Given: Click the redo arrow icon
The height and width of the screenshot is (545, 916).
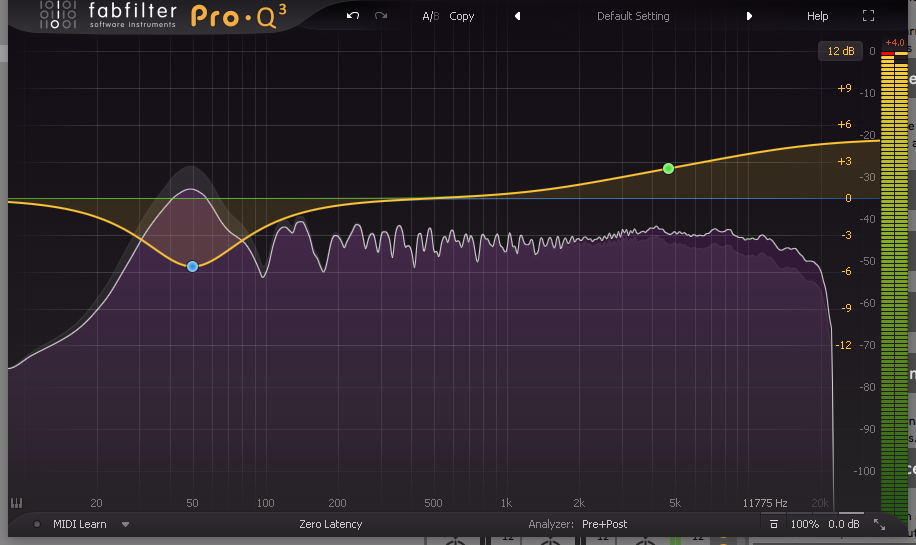Looking at the screenshot, I should pyautogui.click(x=381, y=16).
